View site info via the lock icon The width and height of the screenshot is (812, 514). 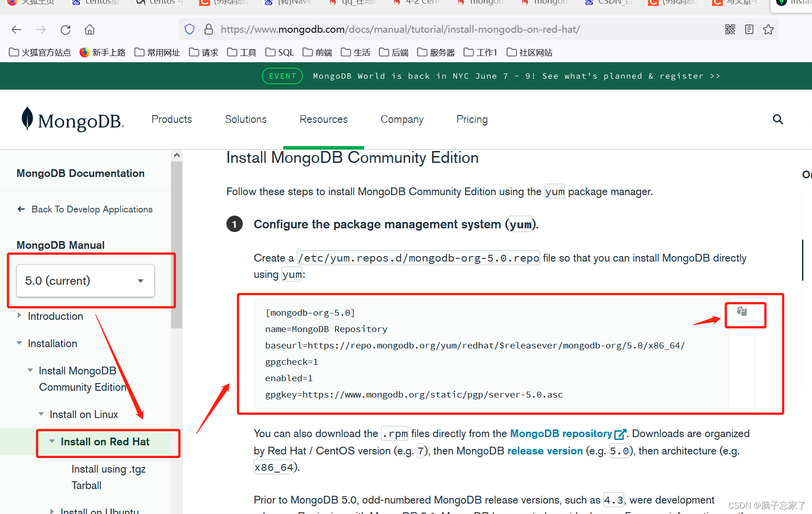[x=208, y=29]
